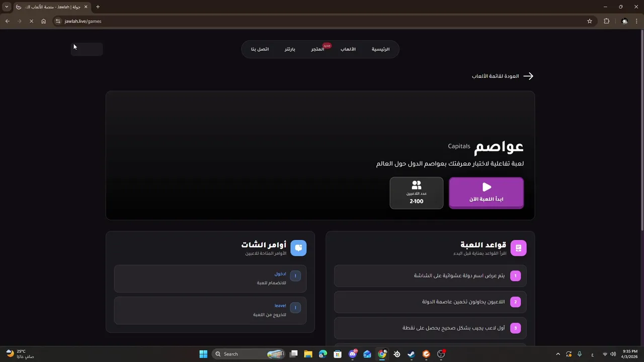Viewport: 644px width, 362px height.
Task: Open the Chrome extensions puzzle icon
Action: point(606,21)
